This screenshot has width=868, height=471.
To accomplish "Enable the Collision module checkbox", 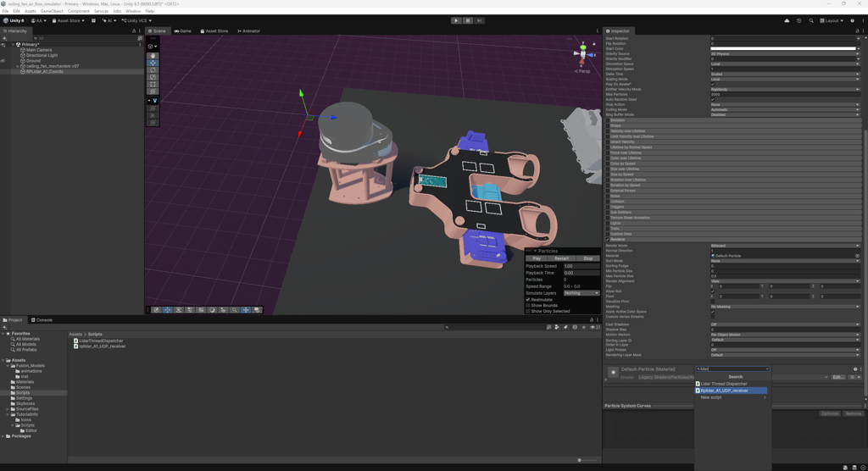I will pos(607,202).
